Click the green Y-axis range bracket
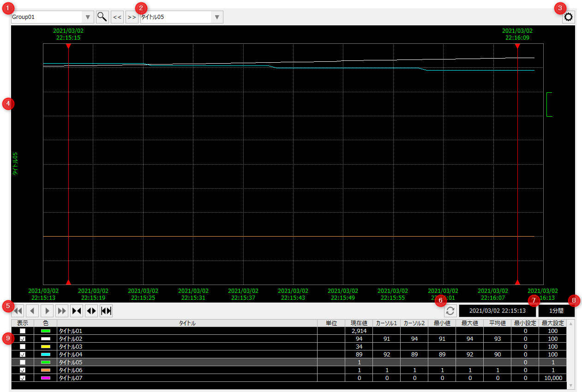582x392 pixels. coord(549,104)
